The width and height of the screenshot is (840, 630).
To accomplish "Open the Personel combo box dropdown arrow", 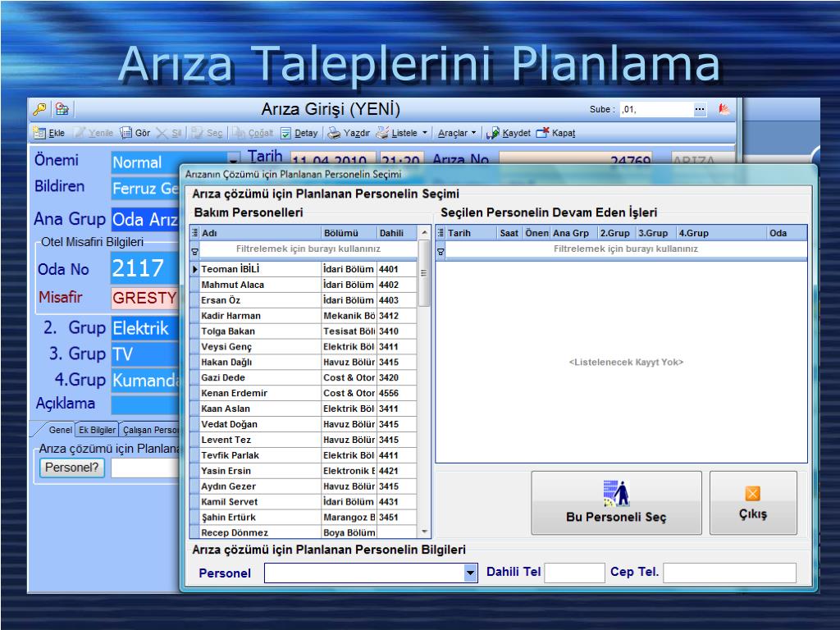I will pos(470,573).
